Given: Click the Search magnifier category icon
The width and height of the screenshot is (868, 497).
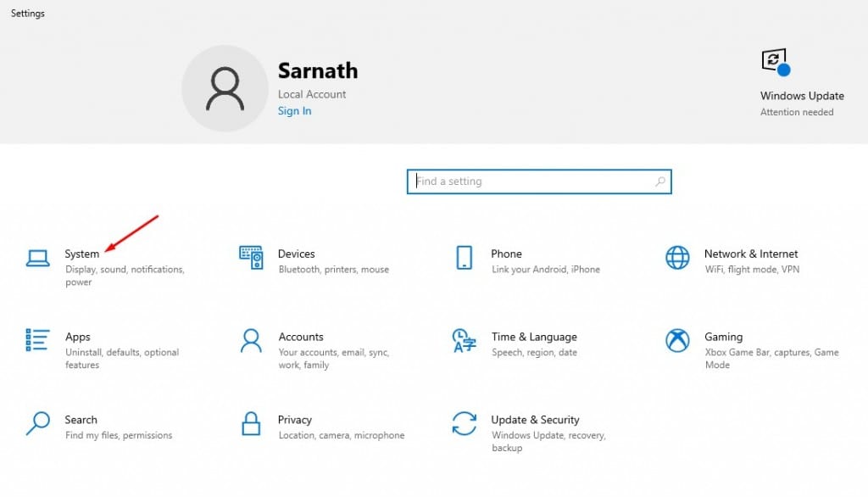Looking at the screenshot, I should coord(38,423).
